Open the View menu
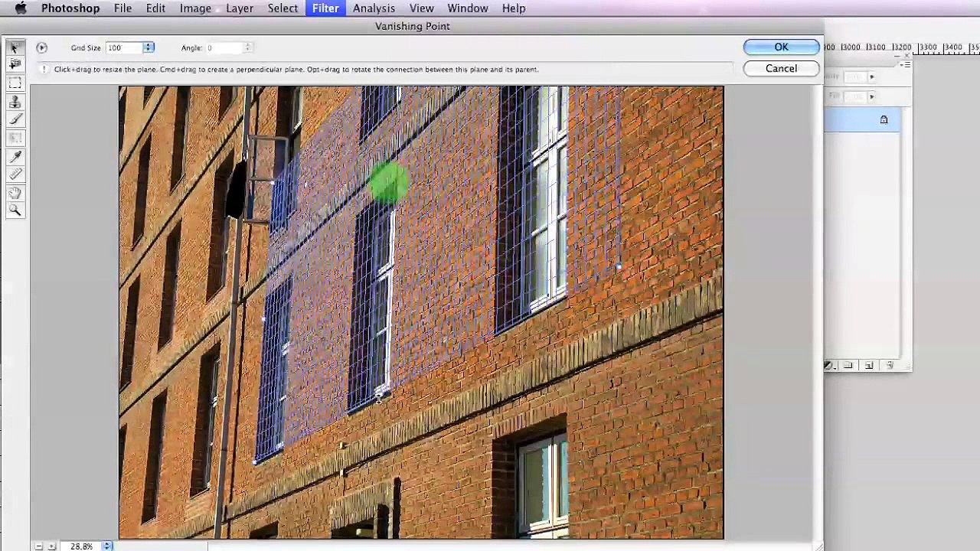980x551 pixels. tap(421, 8)
